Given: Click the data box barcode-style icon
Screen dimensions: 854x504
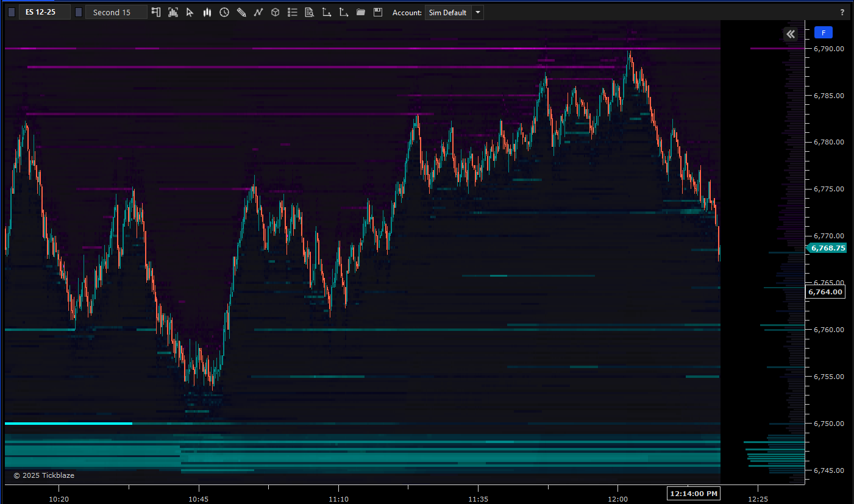Looking at the screenshot, I should click(x=173, y=12).
